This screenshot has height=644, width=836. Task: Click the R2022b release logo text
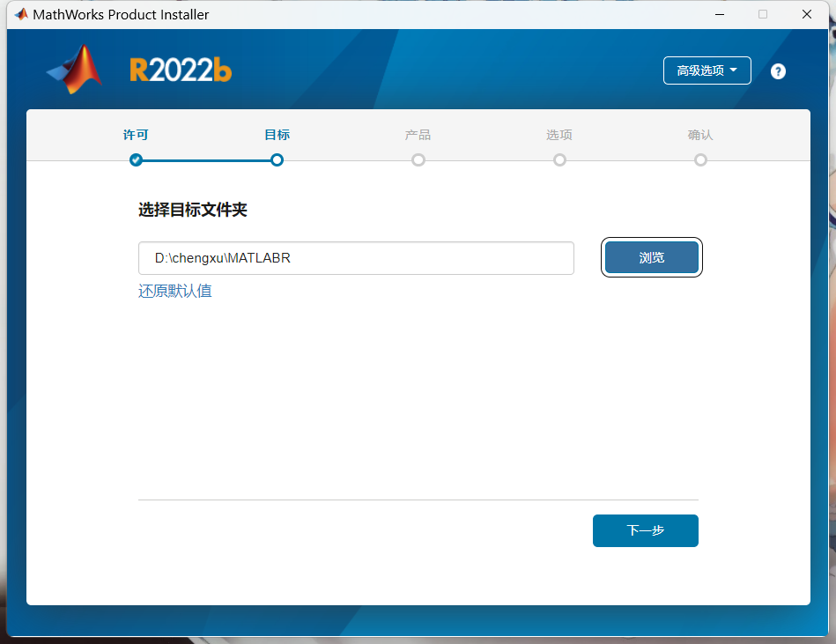click(181, 70)
